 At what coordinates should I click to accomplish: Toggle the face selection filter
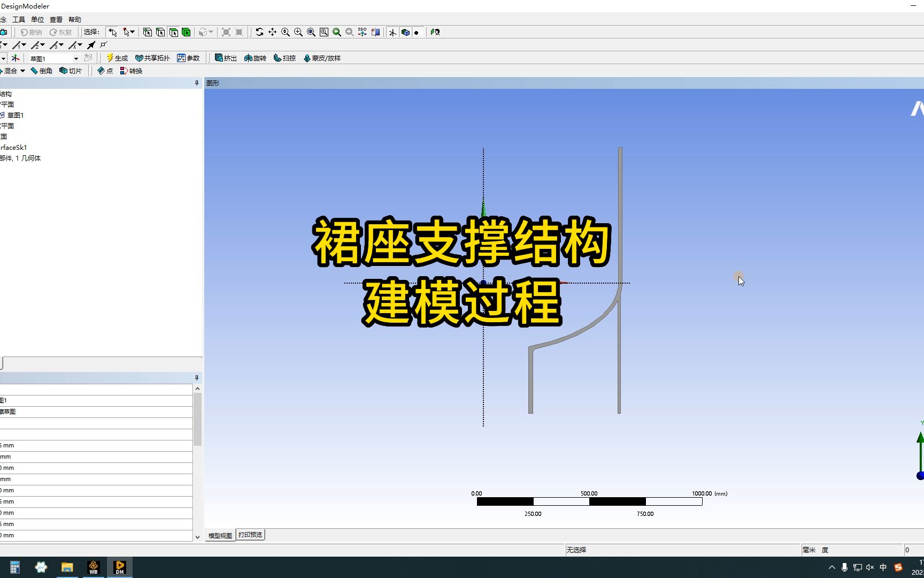(x=173, y=32)
